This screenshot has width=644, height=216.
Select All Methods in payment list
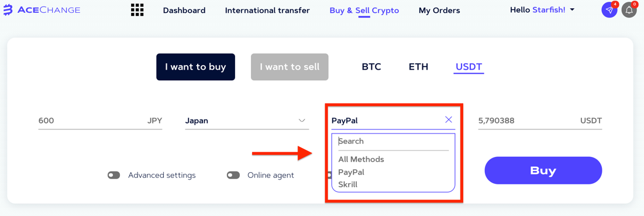[361, 159]
